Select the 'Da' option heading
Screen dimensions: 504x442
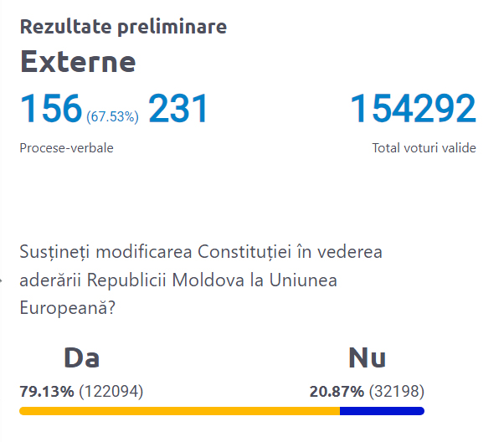82,358
